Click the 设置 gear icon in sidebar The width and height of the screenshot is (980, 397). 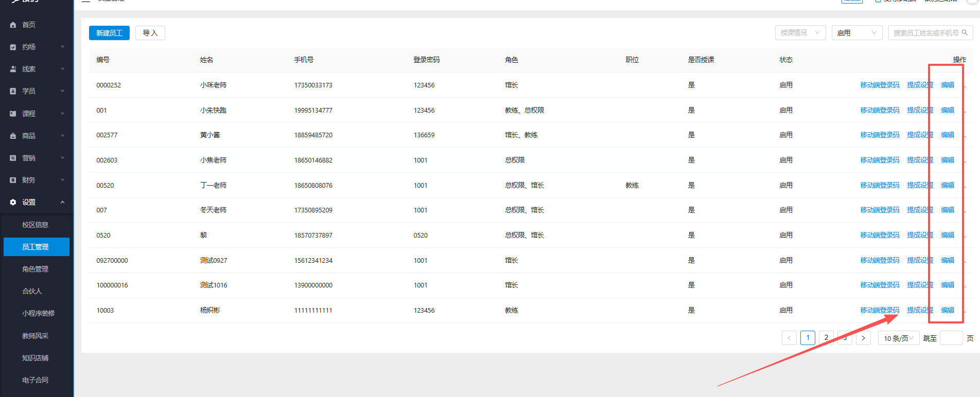click(x=13, y=202)
